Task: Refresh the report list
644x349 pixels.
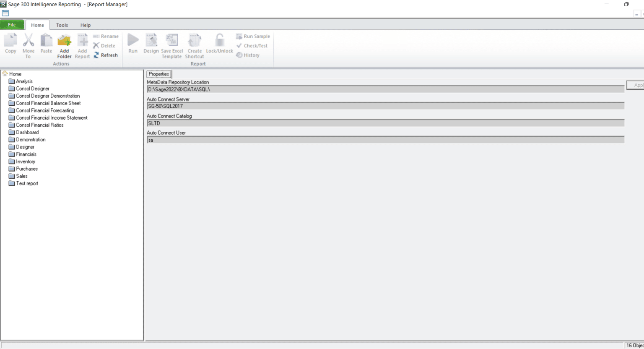Action: (x=106, y=55)
